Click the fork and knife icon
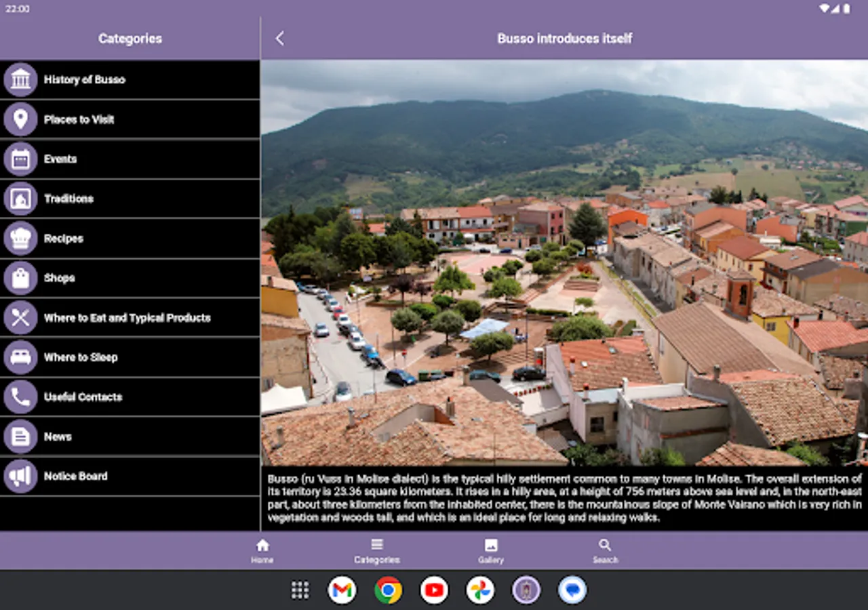This screenshot has height=610, width=868. 20,317
